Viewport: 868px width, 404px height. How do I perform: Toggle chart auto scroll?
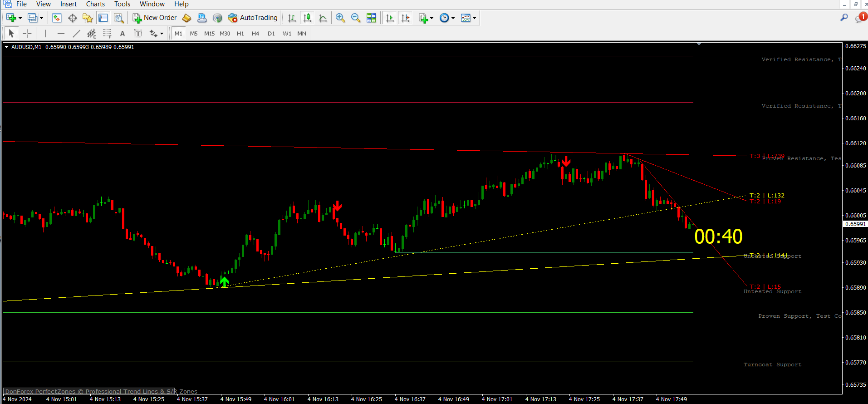(x=390, y=18)
